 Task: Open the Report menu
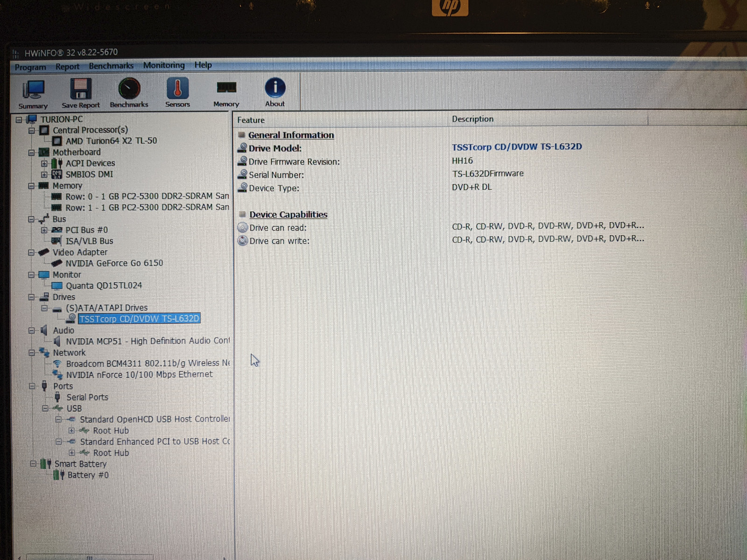click(67, 67)
